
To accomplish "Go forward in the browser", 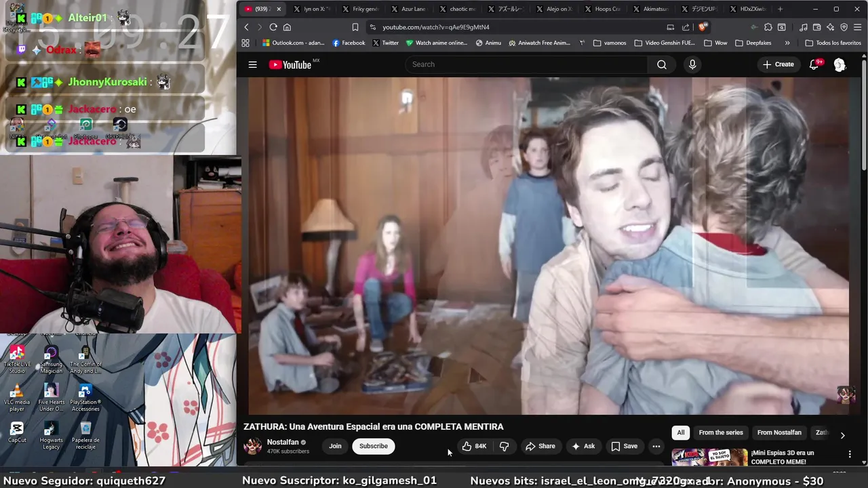I will pos(259,27).
